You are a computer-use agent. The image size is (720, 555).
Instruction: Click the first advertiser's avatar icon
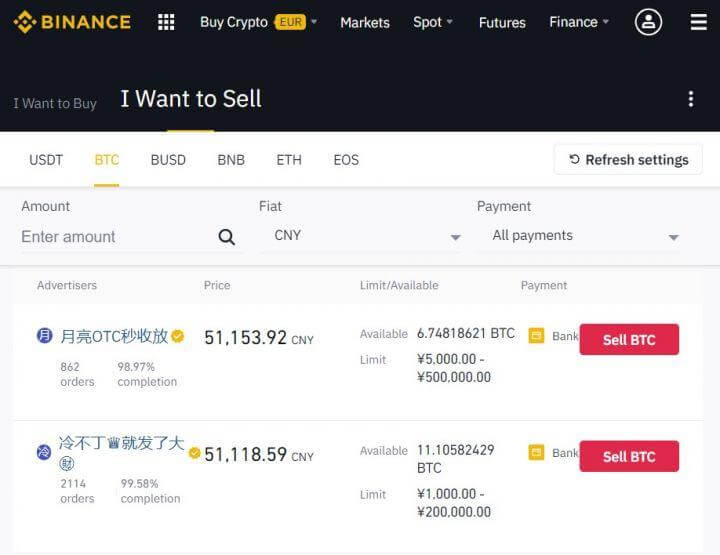[45, 336]
